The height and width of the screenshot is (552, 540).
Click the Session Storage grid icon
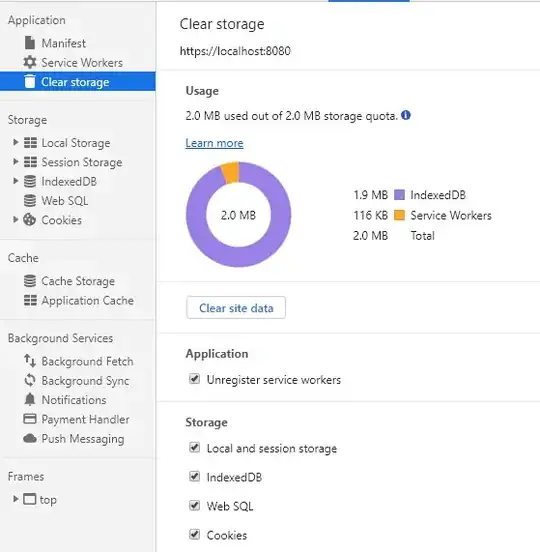coord(30,162)
